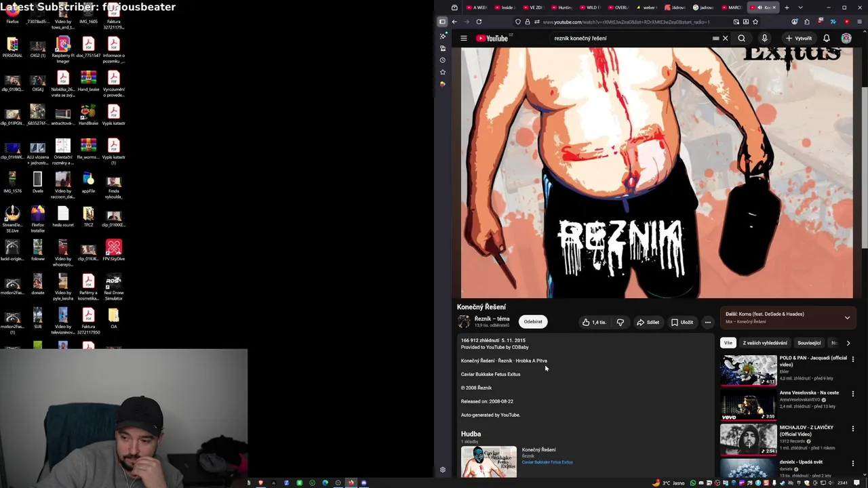Clear the YouTube search query
Image resolution: width=868 pixels, height=488 pixels.
click(x=725, y=39)
